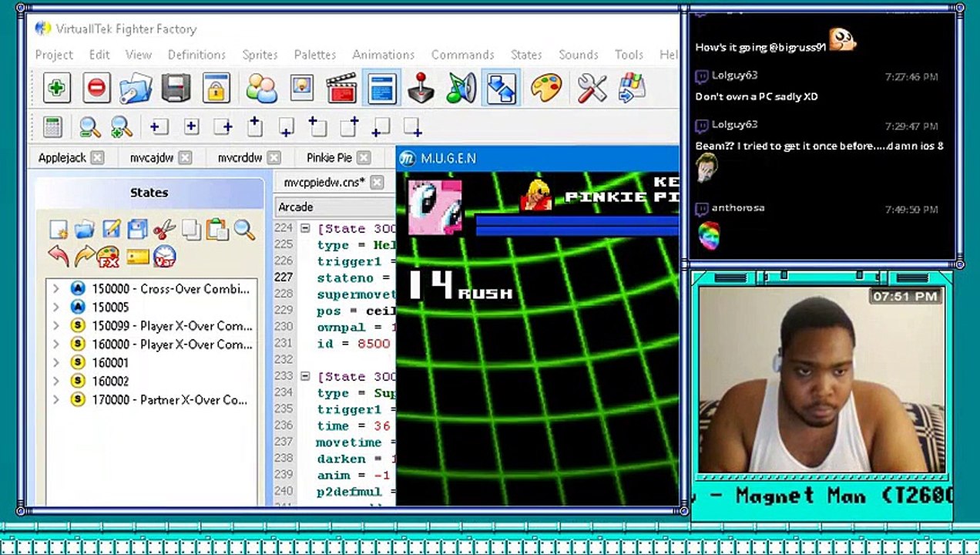The height and width of the screenshot is (555, 980).
Task: Click the rainbow emote in chat
Action: [x=709, y=235]
